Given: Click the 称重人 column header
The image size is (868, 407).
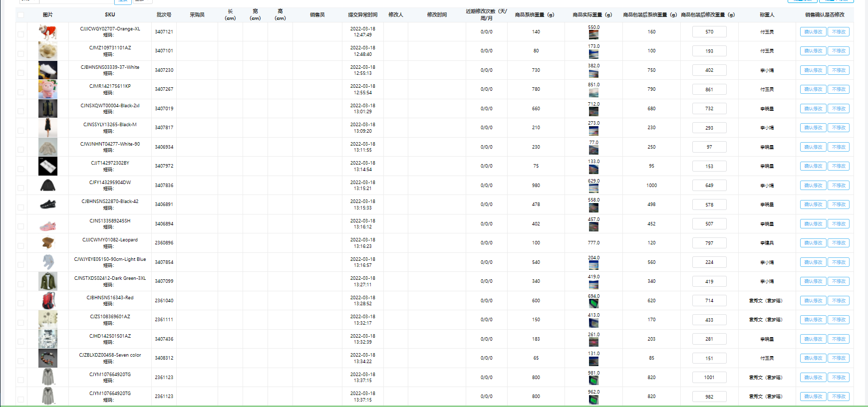Looking at the screenshot, I should coord(767,15).
